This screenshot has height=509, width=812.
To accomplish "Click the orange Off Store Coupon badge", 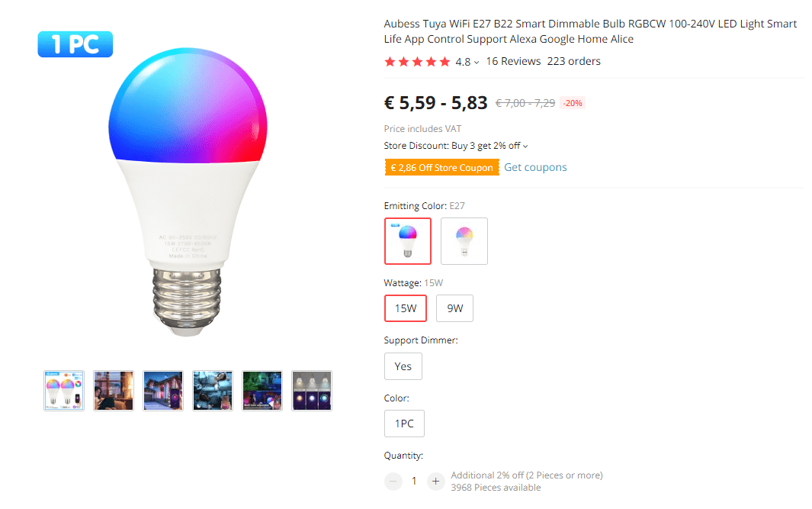I will click(x=441, y=167).
